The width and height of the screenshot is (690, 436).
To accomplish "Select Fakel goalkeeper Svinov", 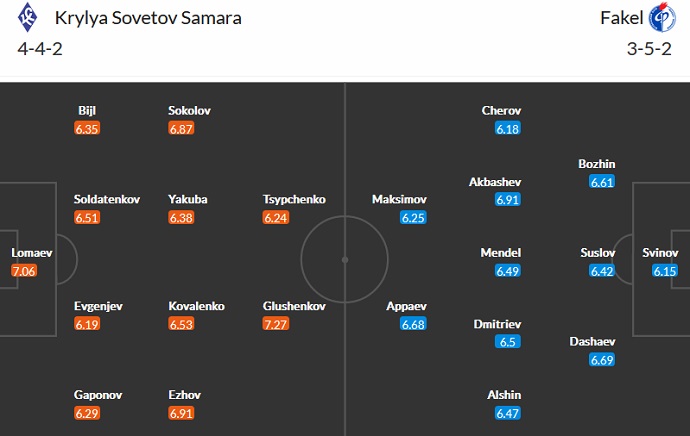I will click(660, 253).
